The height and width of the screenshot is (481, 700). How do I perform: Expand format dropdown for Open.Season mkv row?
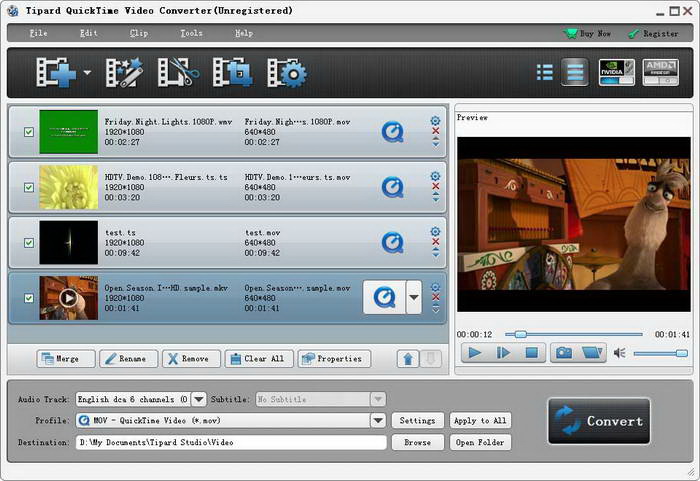414,298
